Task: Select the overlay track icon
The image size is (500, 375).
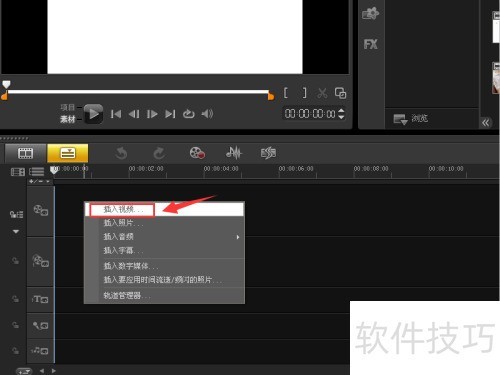Action: click(40, 261)
